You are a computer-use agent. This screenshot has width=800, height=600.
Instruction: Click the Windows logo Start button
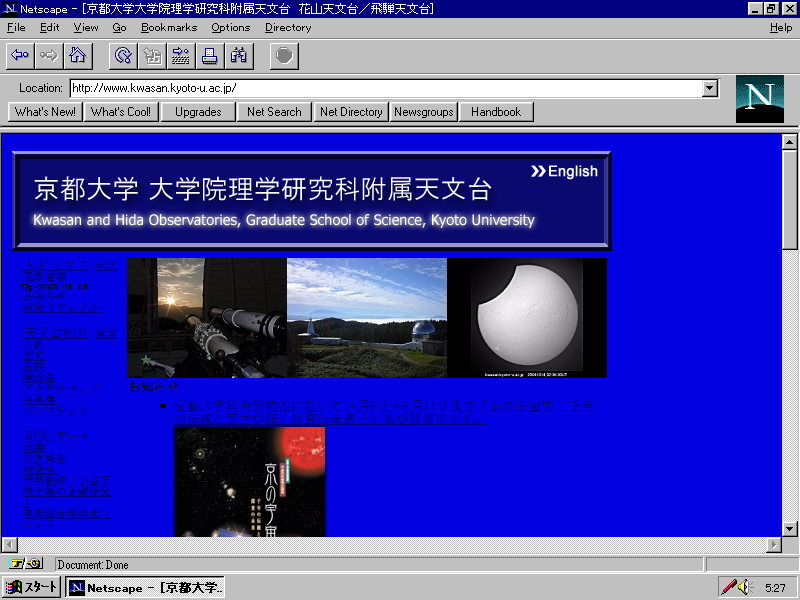[x=32, y=587]
